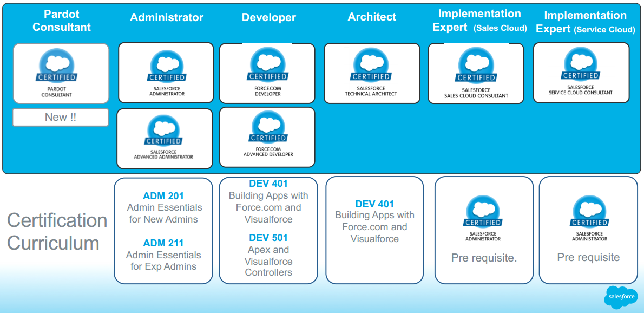This screenshot has width=644, height=313.
Task: Click the Salesforce cloud logo in the corner
Action: 620,297
